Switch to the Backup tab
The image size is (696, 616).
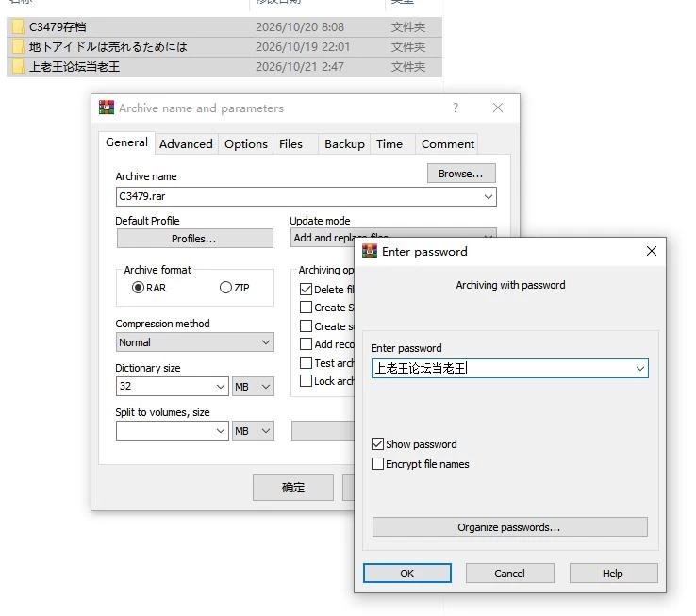(344, 144)
